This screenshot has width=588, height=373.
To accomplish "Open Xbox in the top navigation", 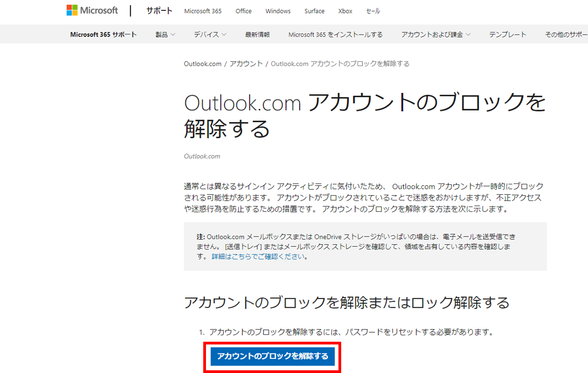I will pos(345,11).
